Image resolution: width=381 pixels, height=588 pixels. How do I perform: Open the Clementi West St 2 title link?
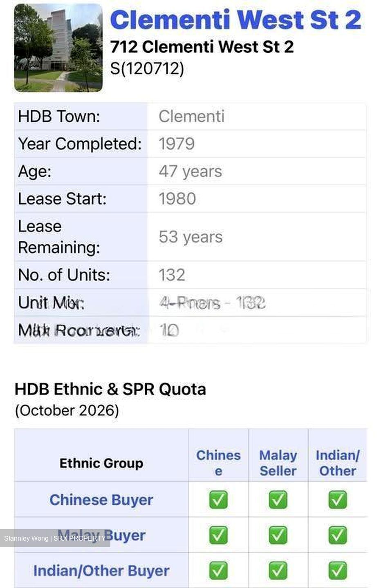pyautogui.click(x=236, y=20)
